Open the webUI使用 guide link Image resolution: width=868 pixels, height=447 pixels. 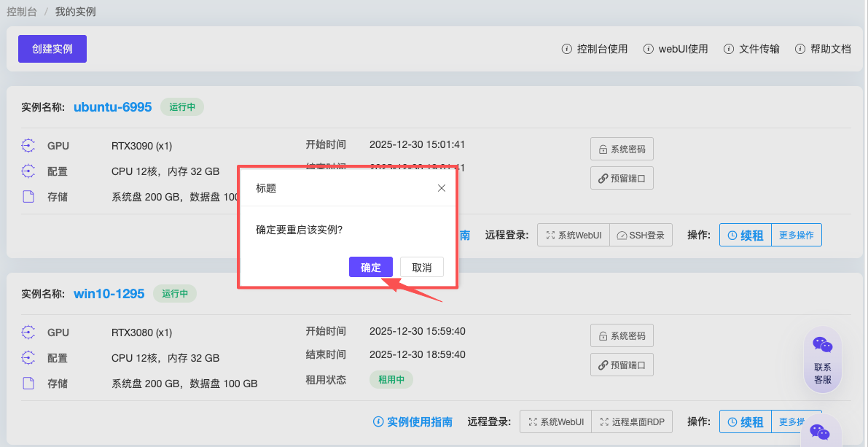(676, 49)
